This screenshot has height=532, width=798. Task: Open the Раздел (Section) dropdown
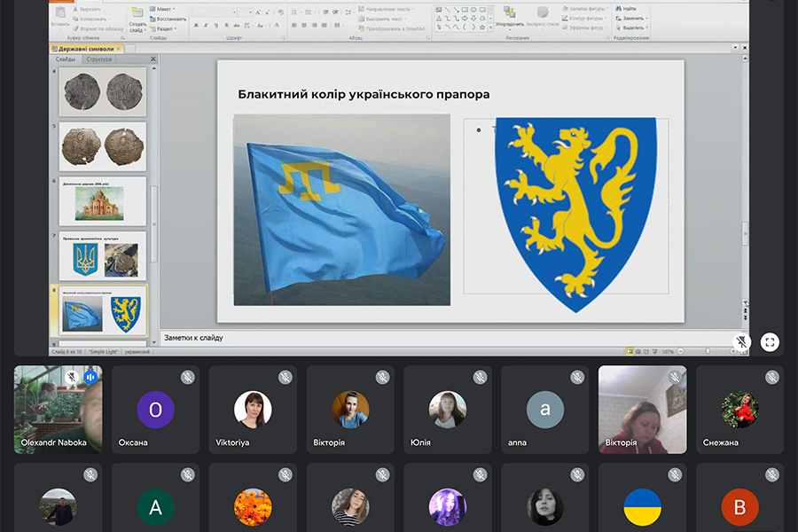[167, 28]
